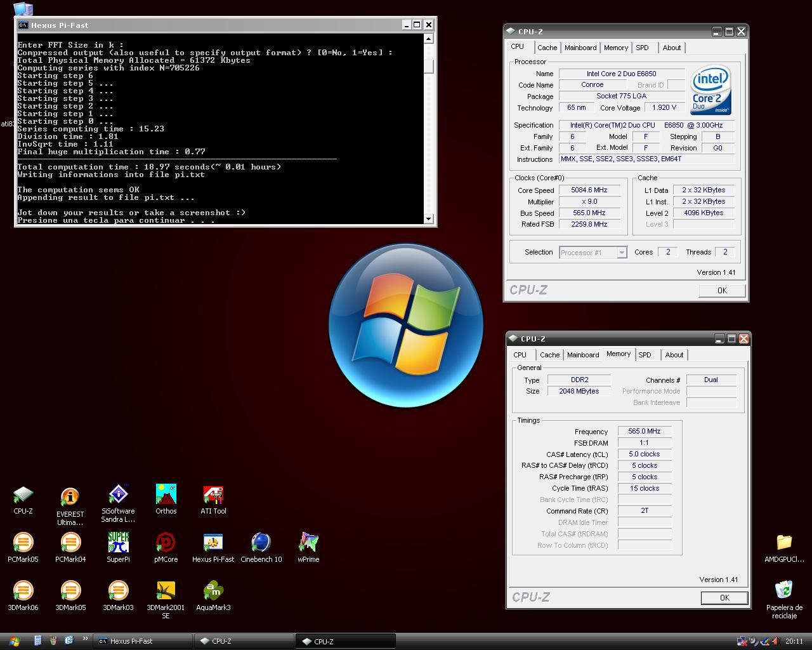Screen dimensions: 812x650
Task: Open the AMDGPUCl folder on the desktop
Action: (785, 548)
